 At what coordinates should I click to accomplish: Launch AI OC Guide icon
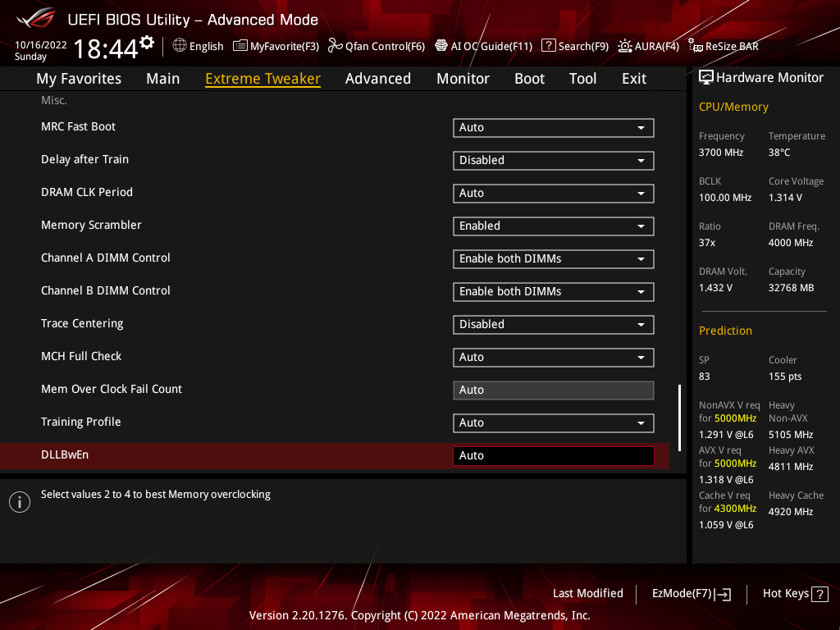pyautogui.click(x=441, y=46)
